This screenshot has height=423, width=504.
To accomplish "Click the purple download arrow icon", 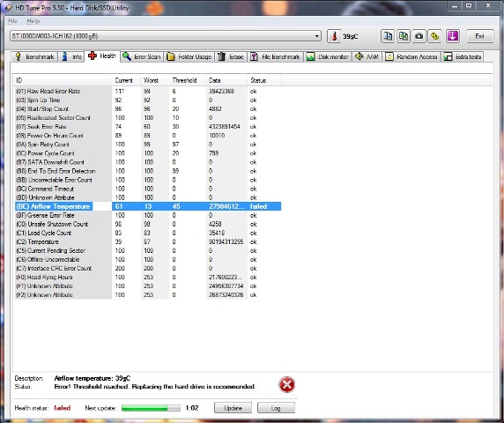I will (x=453, y=36).
